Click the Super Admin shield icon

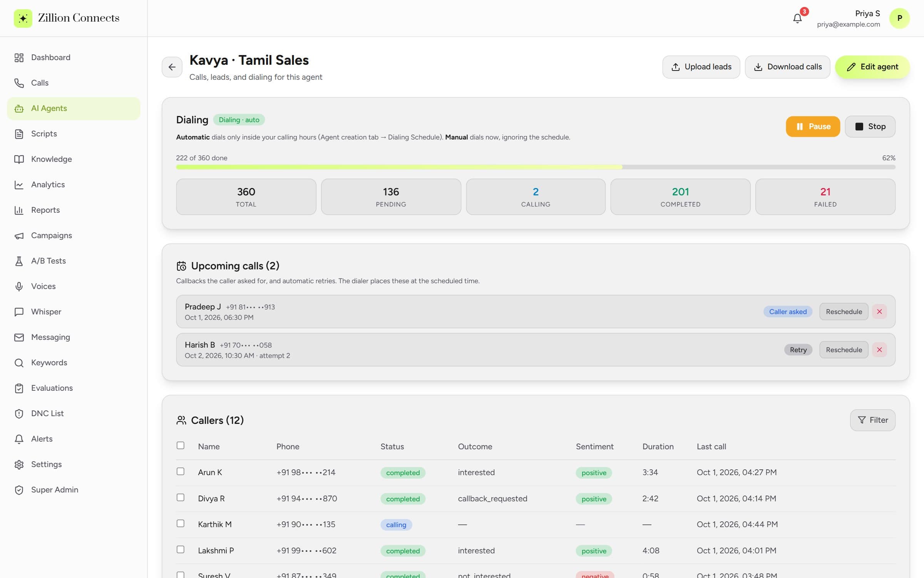(x=19, y=490)
